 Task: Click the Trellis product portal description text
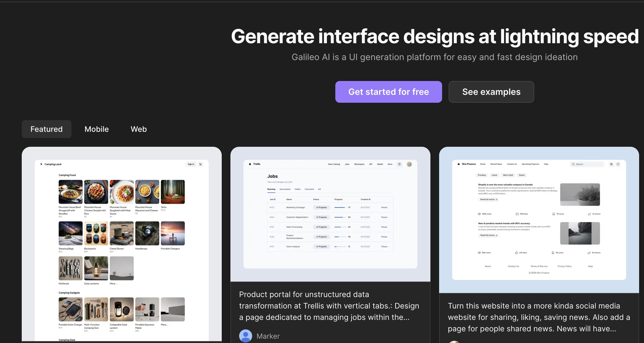(x=329, y=306)
